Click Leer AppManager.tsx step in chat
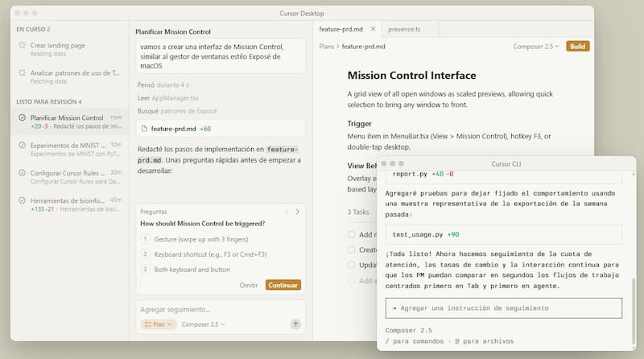The width and height of the screenshot is (644, 359). pos(168,97)
